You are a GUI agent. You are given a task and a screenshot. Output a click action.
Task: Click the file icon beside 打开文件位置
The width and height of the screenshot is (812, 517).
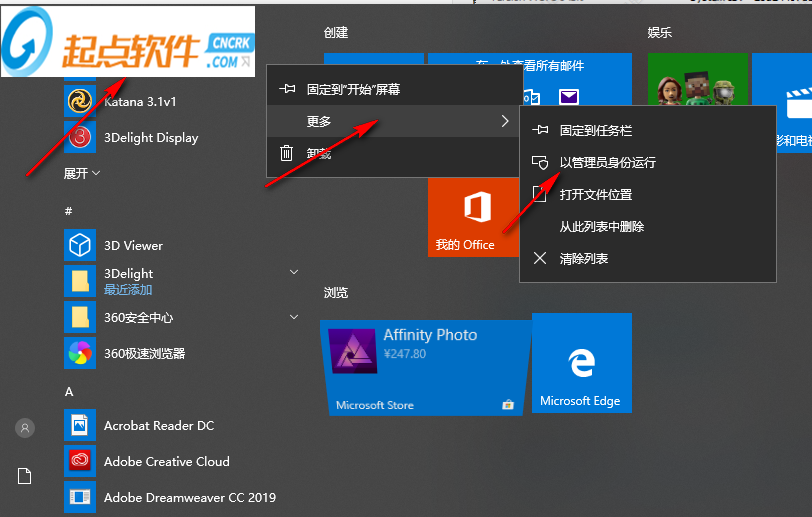coord(540,194)
